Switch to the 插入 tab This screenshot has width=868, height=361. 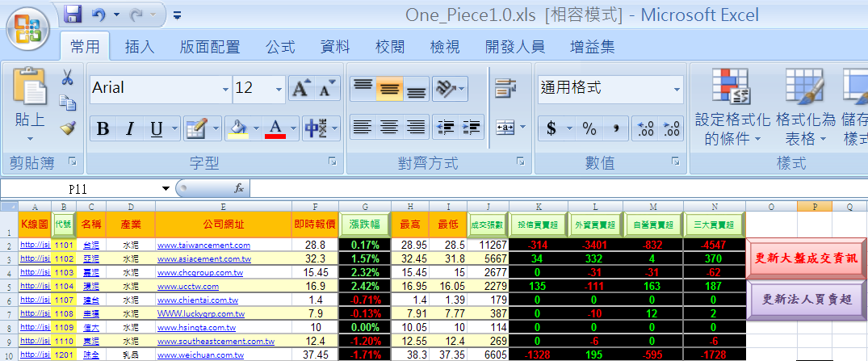click(x=140, y=47)
